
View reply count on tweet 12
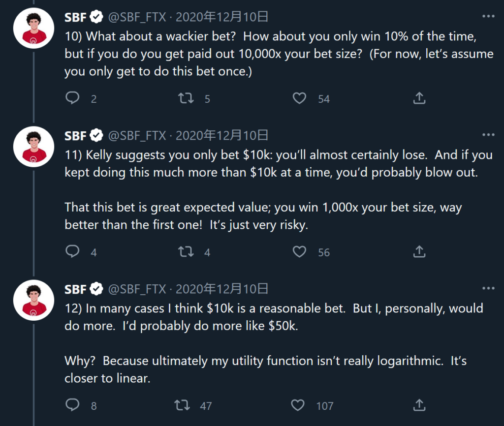click(73, 406)
